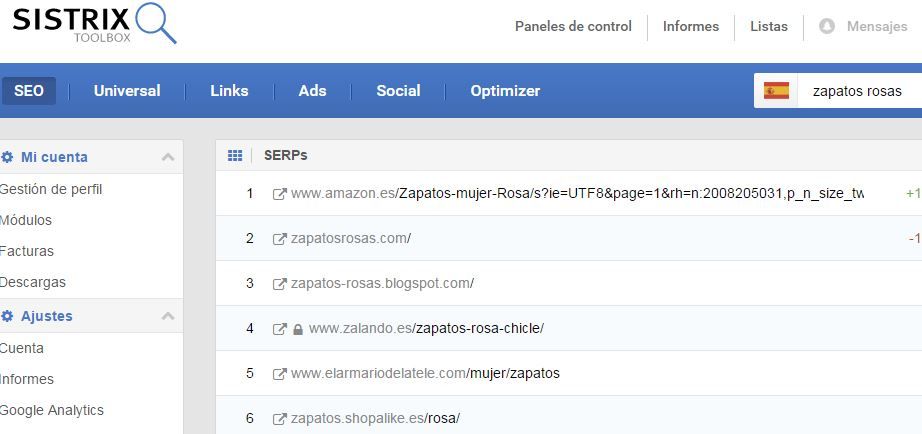
Task: Click the padlock icon on zalando result
Action: (297, 328)
